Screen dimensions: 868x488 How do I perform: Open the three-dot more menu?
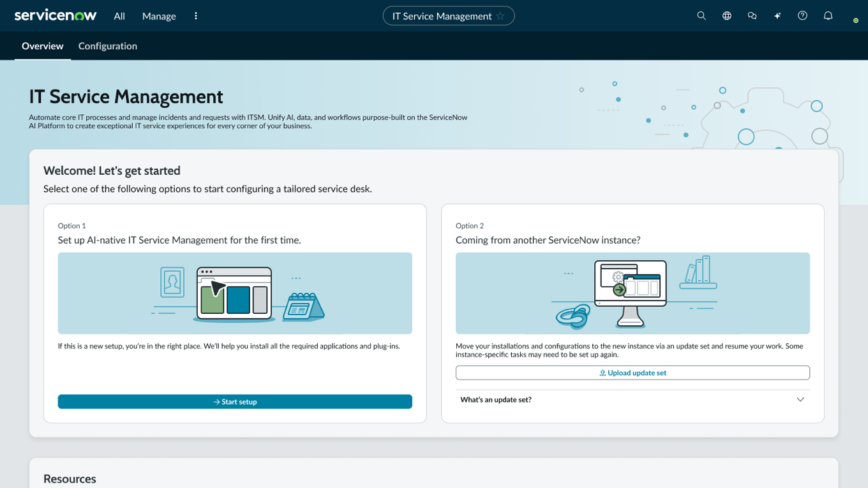pyautogui.click(x=196, y=16)
